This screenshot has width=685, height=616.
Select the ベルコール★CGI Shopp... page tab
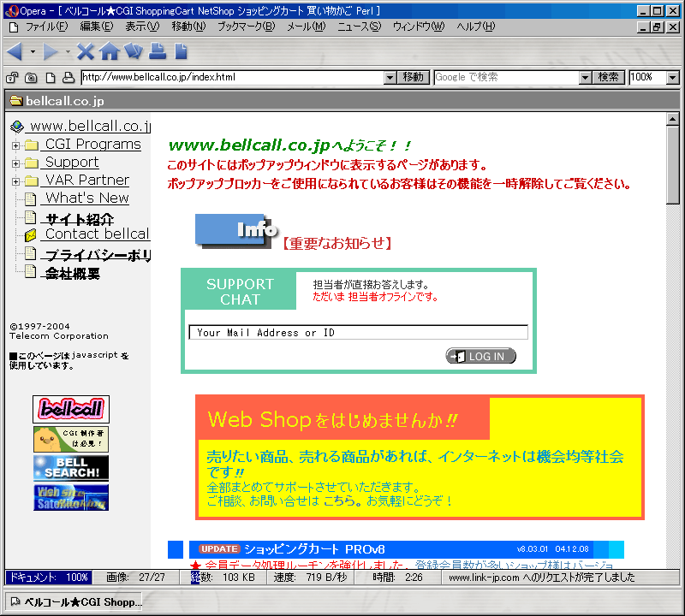click(74, 602)
